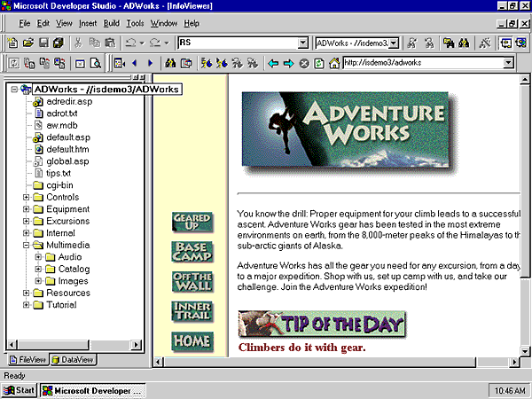Select default.asp in the file tree
This screenshot has height=399, width=532.
point(66,137)
